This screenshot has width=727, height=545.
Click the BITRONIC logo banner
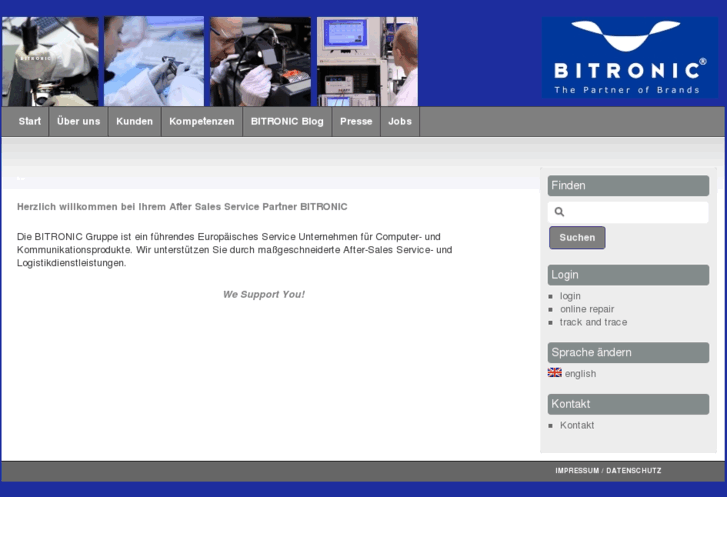630,58
